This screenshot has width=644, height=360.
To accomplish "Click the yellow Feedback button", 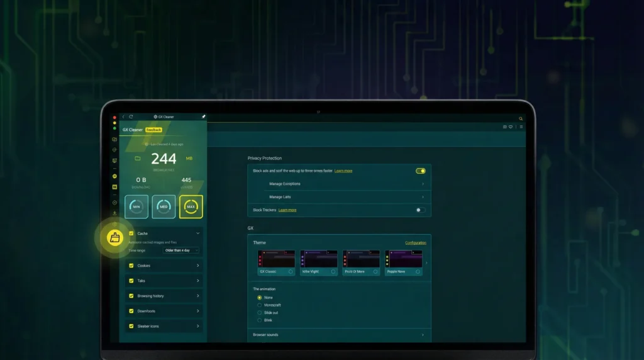I will click(153, 130).
